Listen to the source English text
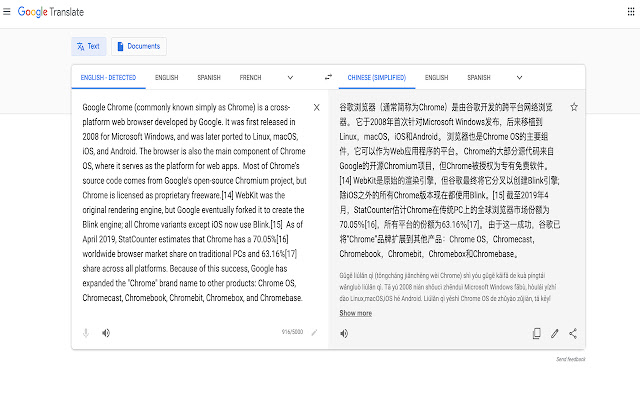This screenshot has width=640, height=400. [x=106, y=332]
